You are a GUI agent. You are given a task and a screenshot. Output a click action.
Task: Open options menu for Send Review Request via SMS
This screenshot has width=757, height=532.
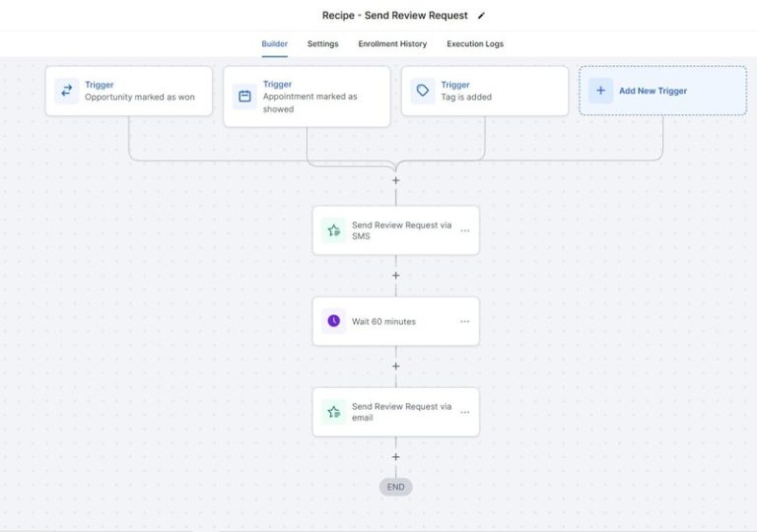click(464, 231)
